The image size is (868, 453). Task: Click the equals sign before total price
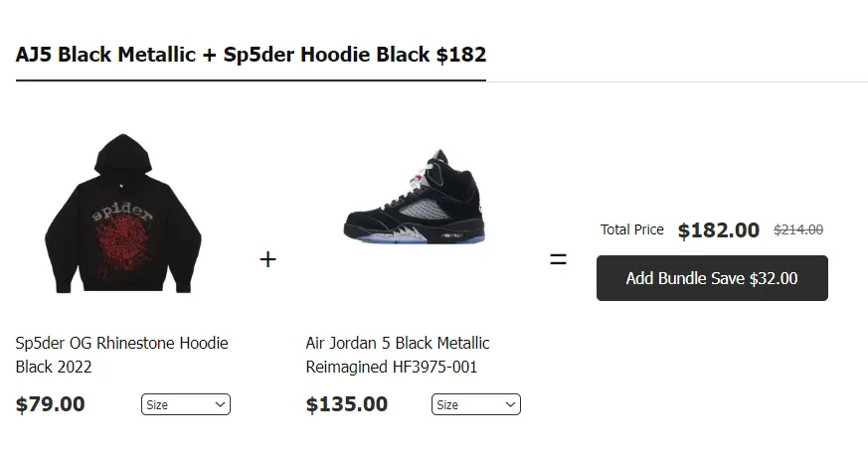[x=559, y=259]
